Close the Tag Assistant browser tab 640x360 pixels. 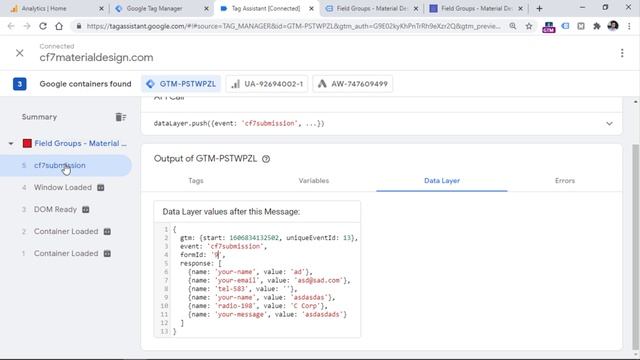311,8
